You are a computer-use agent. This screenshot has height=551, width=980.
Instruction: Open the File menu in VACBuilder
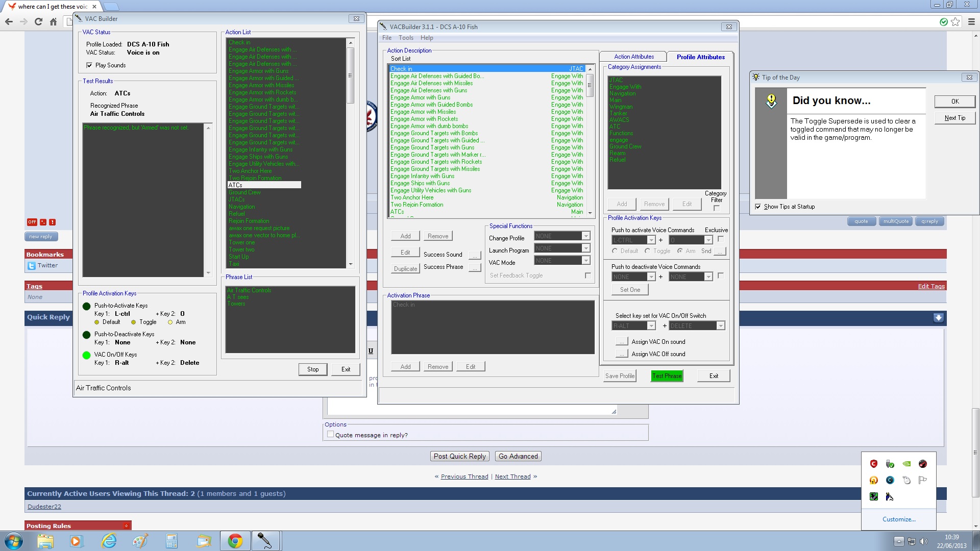(x=387, y=38)
